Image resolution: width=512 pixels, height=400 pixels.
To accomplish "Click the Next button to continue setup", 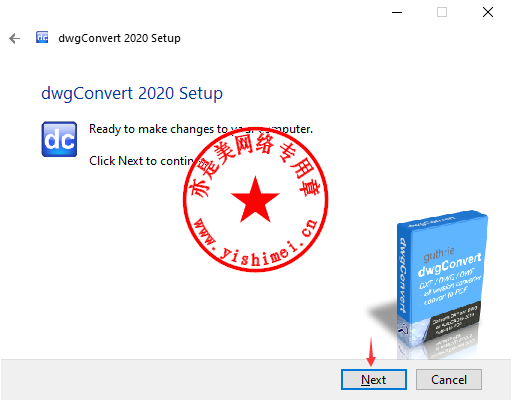I will coord(374,379).
